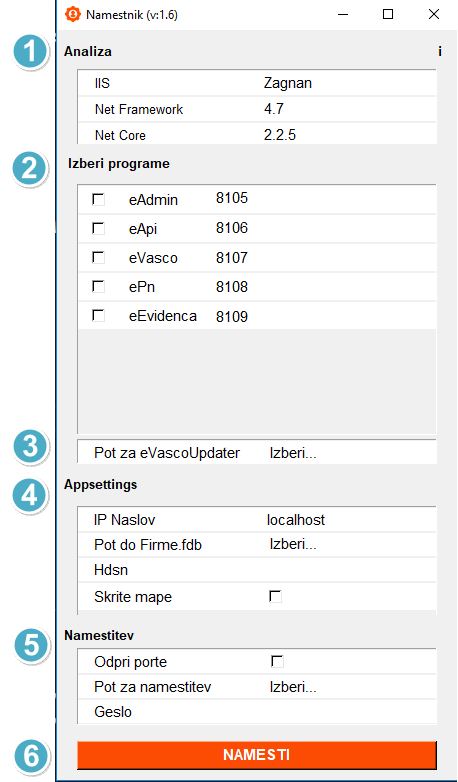
Task: Click the numbered circle badge 5
Action: pos(30,644)
